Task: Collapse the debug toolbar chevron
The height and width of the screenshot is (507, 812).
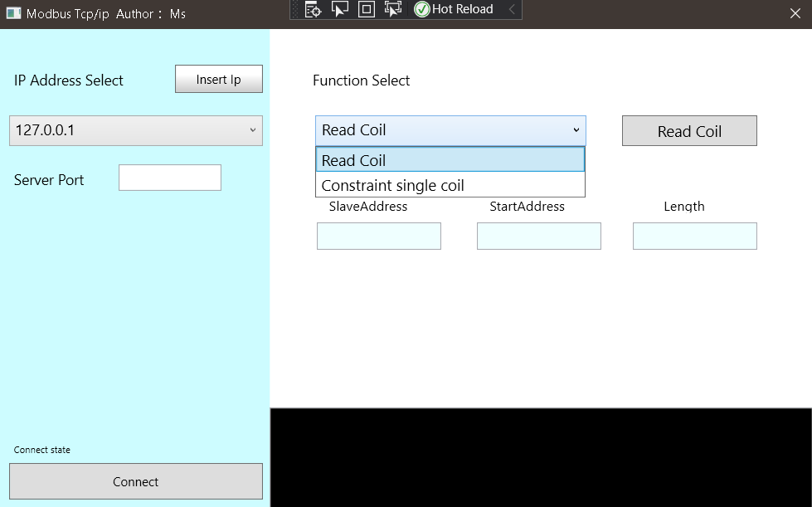Action: tap(512, 9)
